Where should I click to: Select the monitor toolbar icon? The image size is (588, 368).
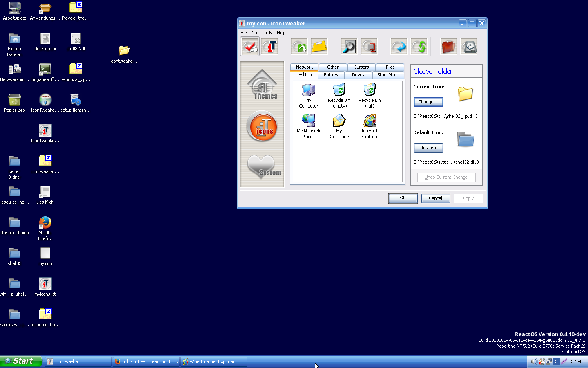tap(369, 46)
